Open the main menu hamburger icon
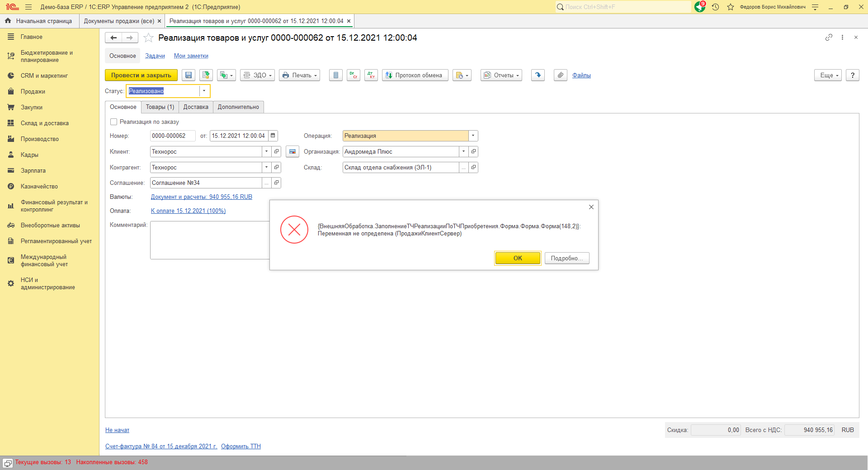This screenshot has width=868, height=470. point(28,7)
